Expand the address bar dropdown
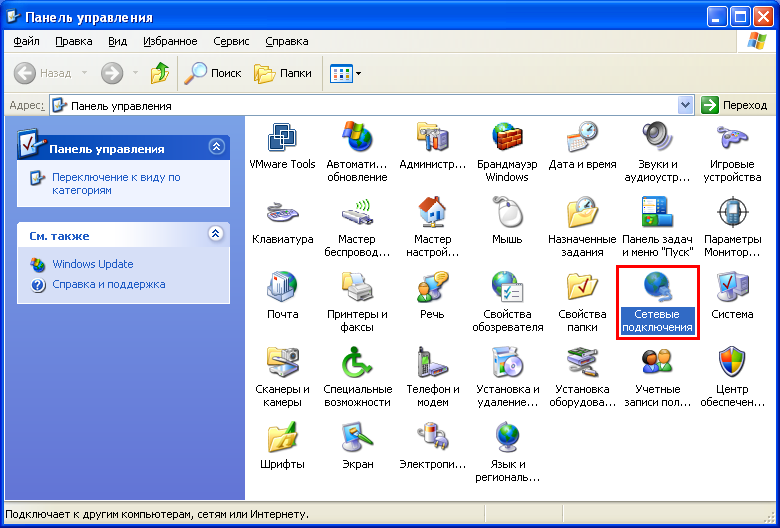780x528 pixels. tap(685, 106)
